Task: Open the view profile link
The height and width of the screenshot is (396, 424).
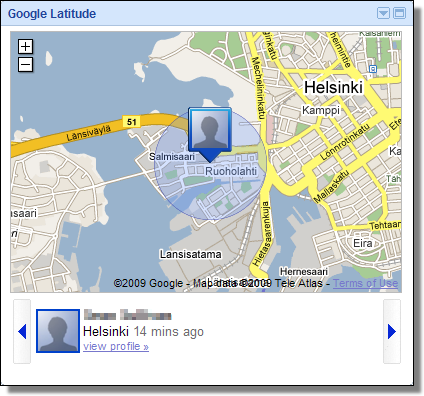Action: point(116,346)
